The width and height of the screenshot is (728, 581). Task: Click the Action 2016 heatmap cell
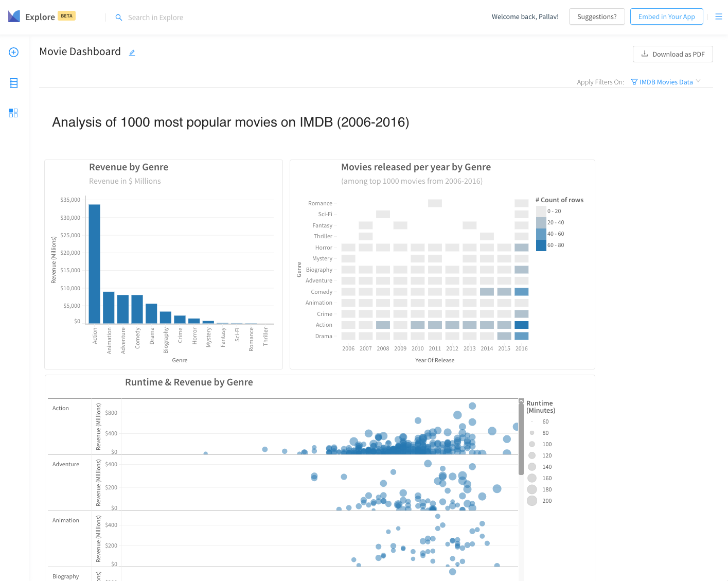click(x=522, y=325)
